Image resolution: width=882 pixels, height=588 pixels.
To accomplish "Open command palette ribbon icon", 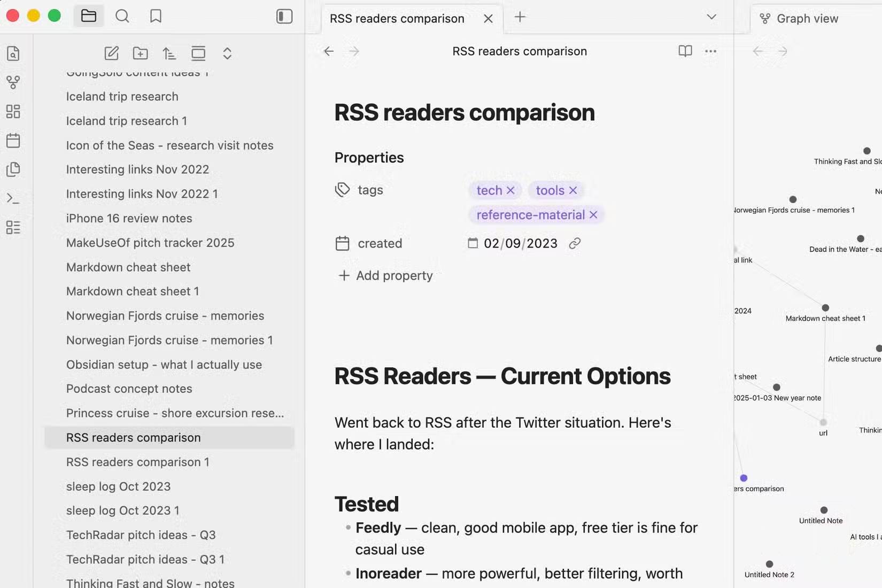I will 13,198.
